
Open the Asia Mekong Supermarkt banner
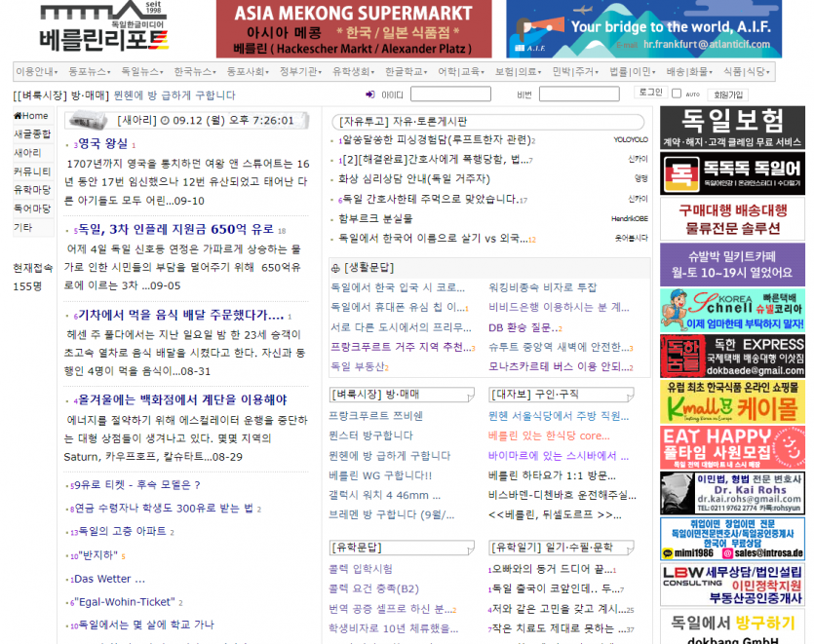pyautogui.click(x=354, y=29)
